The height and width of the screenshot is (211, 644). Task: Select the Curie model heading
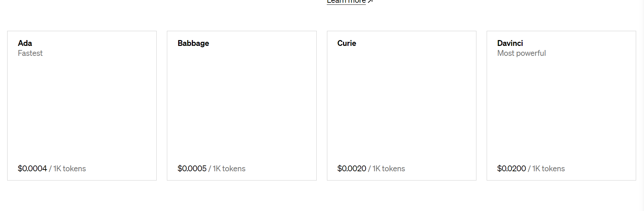[x=346, y=43]
